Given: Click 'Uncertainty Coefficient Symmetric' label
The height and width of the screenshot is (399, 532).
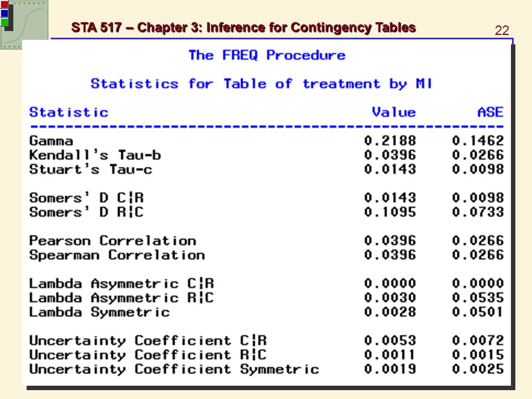Looking at the screenshot, I should (x=175, y=369).
